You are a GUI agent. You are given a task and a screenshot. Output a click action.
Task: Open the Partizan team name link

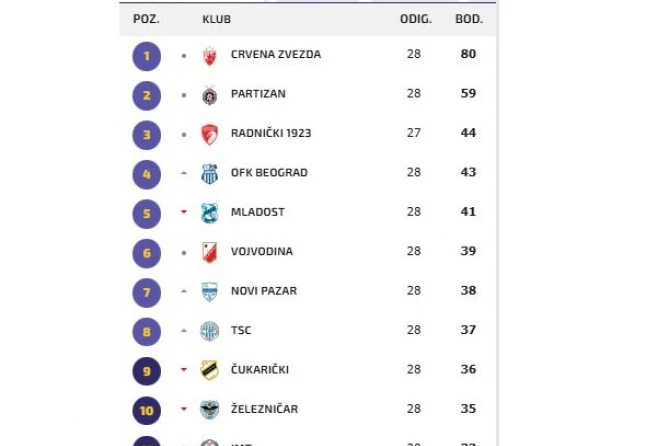coord(258,94)
